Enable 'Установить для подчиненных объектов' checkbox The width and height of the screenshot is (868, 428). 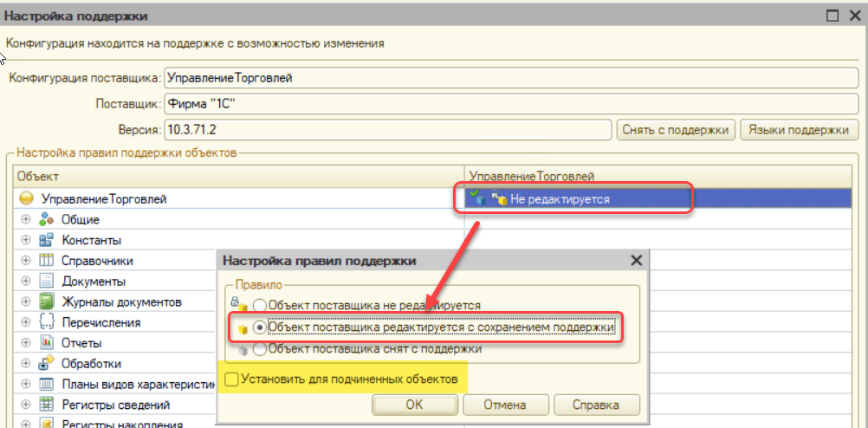[x=232, y=379]
